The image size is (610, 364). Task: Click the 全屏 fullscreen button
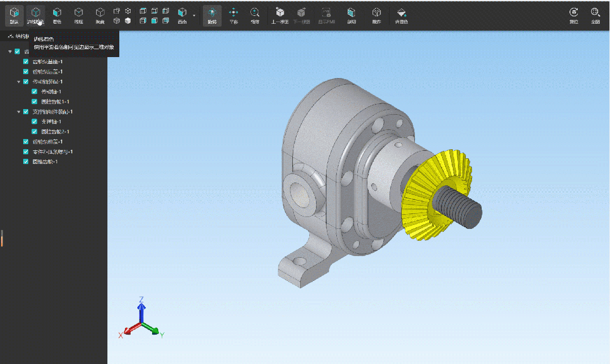coord(595,15)
